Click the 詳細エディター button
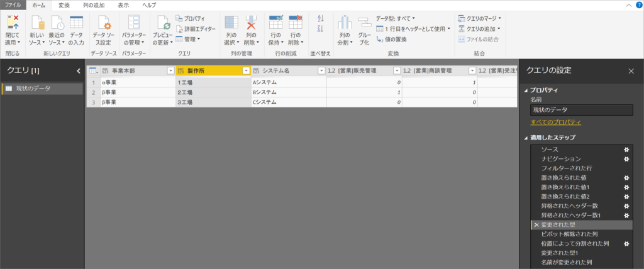Screen dimensions: 644x269 pos(196,29)
